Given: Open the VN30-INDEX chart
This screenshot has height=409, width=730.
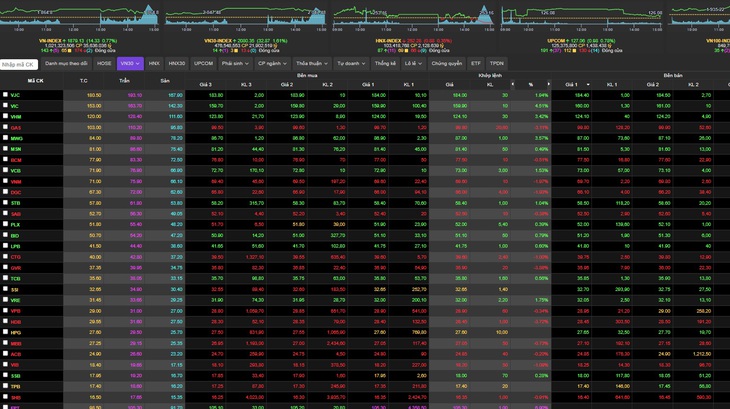Looking at the screenshot, I should click(x=246, y=19).
